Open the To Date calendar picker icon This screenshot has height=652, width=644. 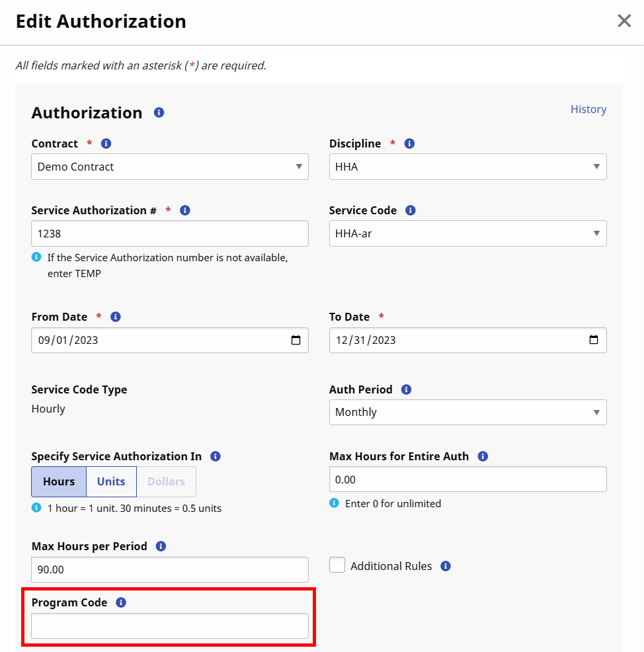pos(594,340)
